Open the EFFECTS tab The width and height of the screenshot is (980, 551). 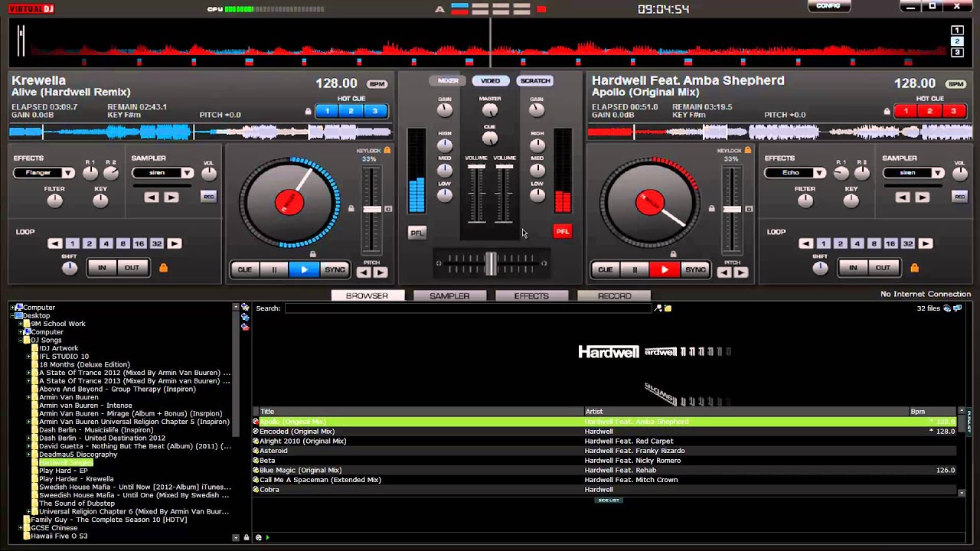[531, 295]
